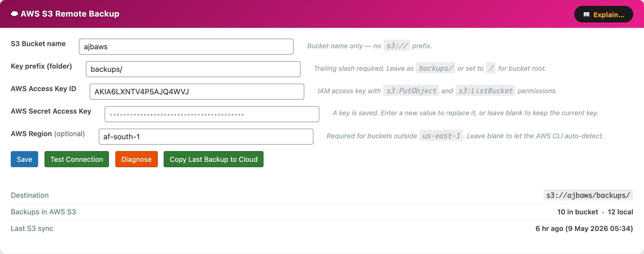Viewport: 644px width, 254px height.
Task: Click the S3 Bucket name label
Action: click(38, 44)
